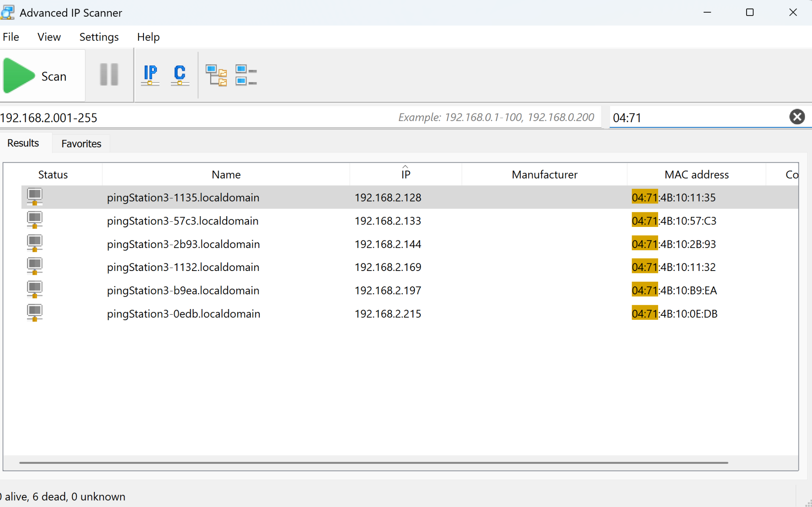Click the device icon for pingStation3-1135
Screen dimensions: 812x507
click(x=35, y=197)
